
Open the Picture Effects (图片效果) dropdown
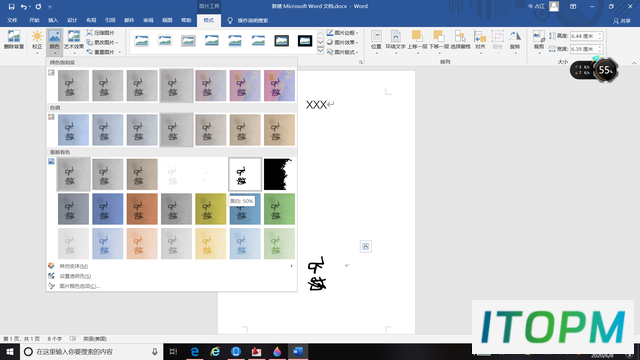point(342,42)
